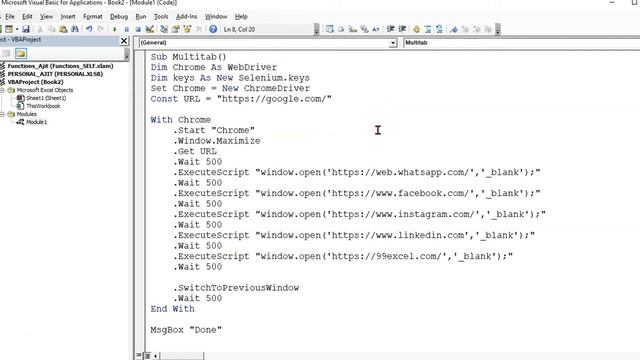Open the Debug menu

click(119, 17)
